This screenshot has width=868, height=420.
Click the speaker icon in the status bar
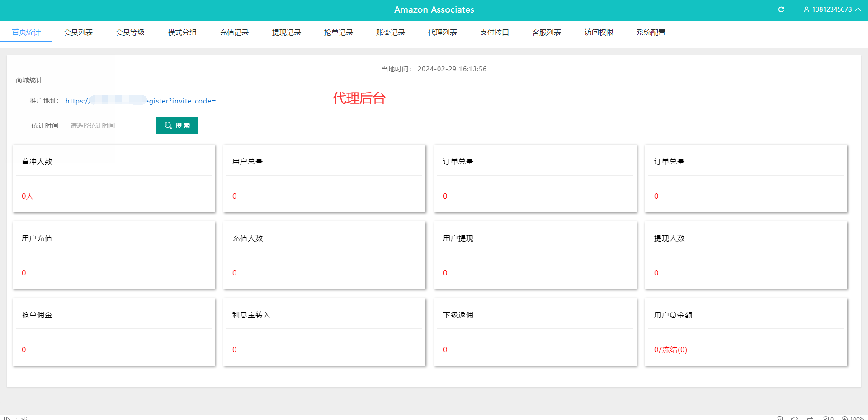pyautogui.click(x=795, y=418)
